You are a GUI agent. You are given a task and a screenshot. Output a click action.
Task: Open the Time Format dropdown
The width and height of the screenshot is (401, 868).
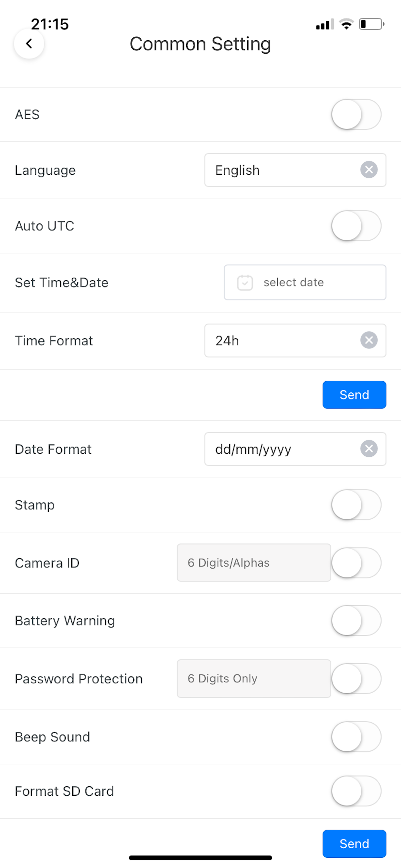click(295, 340)
